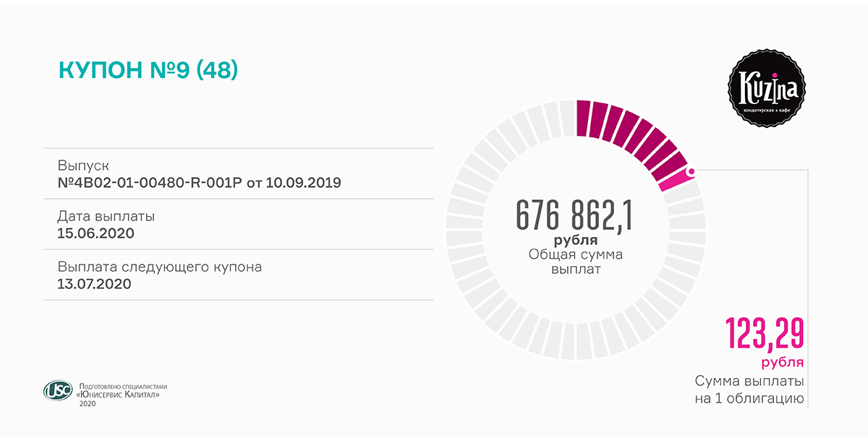The width and height of the screenshot is (868, 438).
Task: Select the bright pink segment of the ring
Action: [674, 181]
